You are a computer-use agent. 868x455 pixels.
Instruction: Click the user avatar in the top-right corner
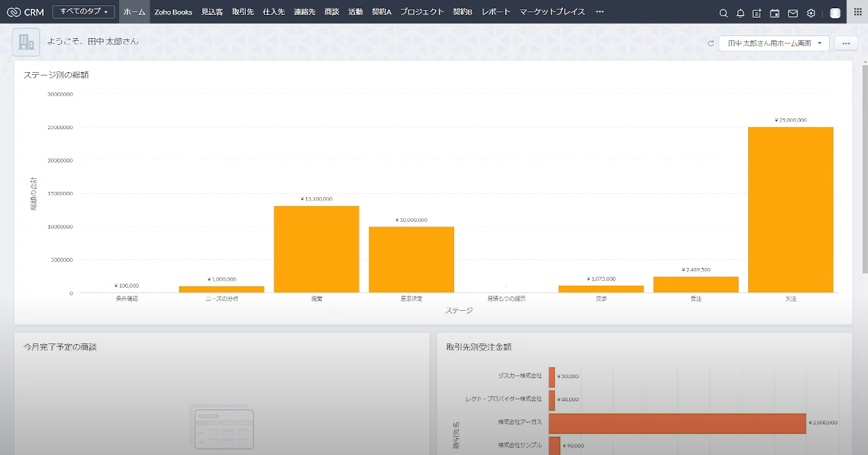coord(835,12)
